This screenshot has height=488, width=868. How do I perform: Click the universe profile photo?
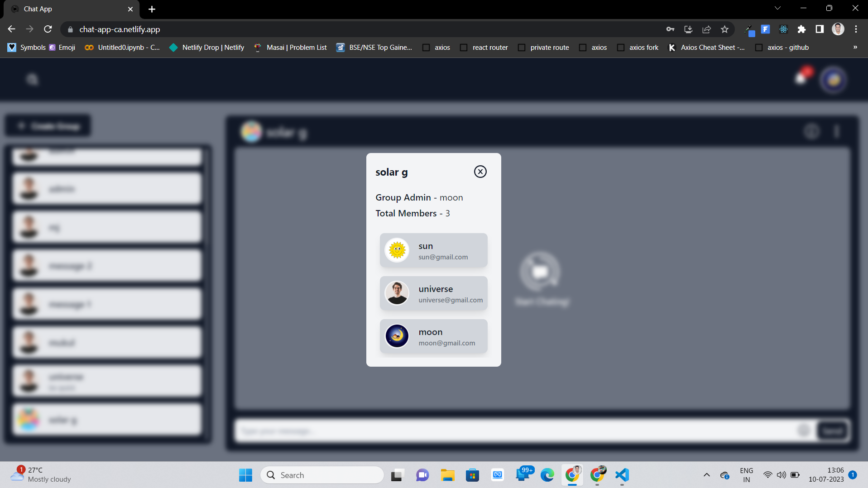[397, 293]
